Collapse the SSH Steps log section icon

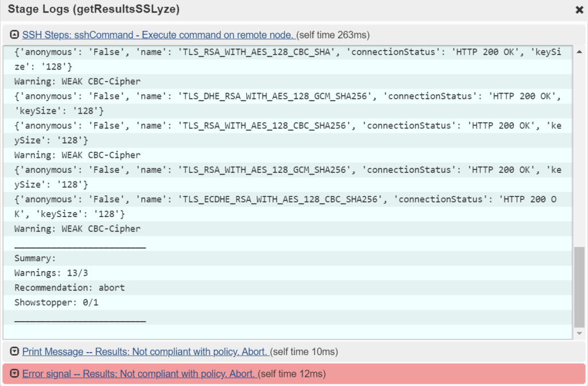(14, 35)
